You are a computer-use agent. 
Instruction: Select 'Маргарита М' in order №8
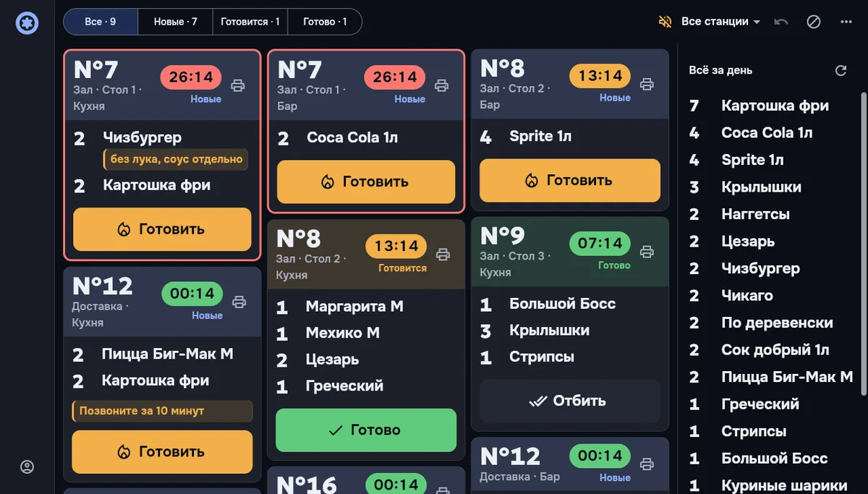[x=354, y=307]
